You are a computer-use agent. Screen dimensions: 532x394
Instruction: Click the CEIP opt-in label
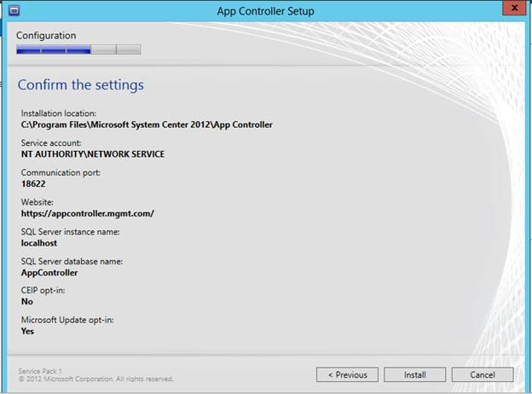point(43,291)
